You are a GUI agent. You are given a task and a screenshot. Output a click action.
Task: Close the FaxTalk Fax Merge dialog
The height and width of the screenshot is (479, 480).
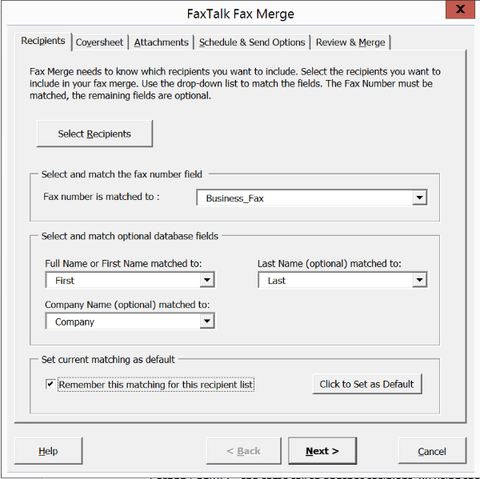(460, 10)
